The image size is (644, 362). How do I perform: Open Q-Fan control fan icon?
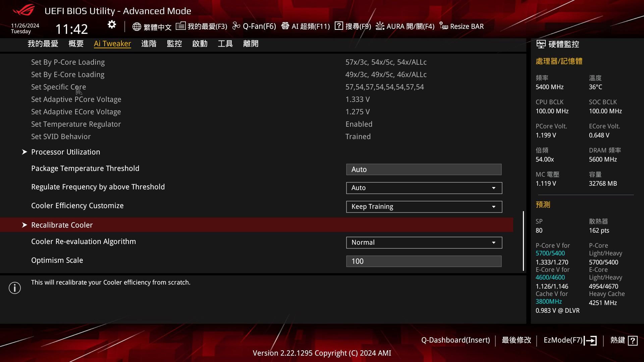coord(236,26)
